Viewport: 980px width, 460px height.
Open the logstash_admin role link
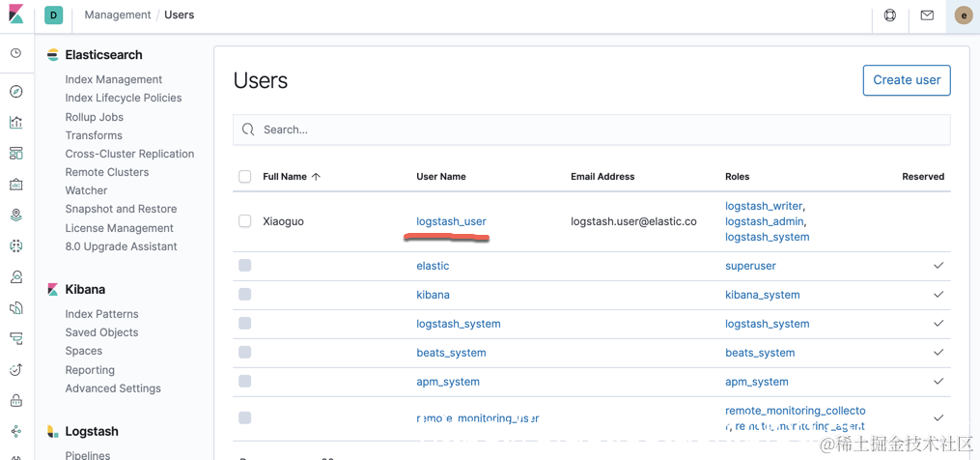pyautogui.click(x=765, y=221)
